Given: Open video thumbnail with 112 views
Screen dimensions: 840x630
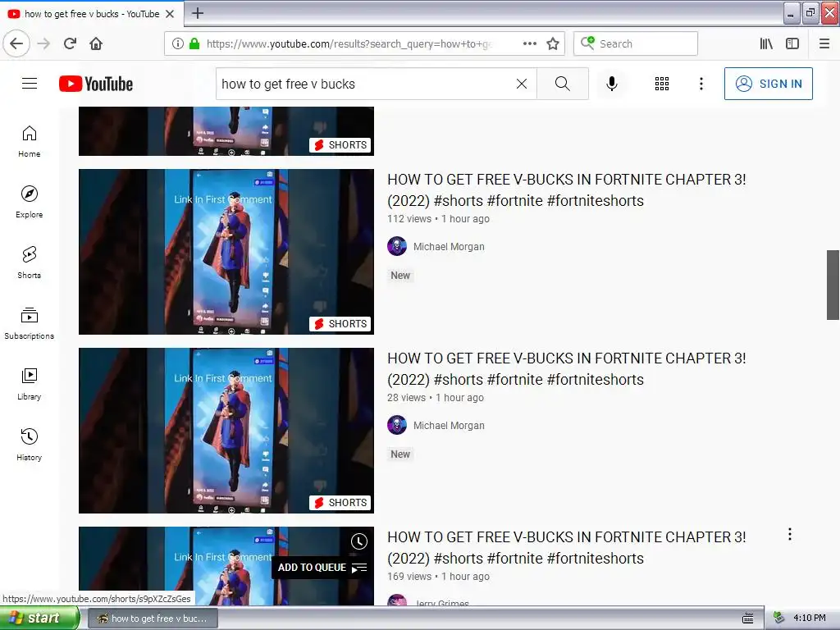Looking at the screenshot, I should pos(226,252).
